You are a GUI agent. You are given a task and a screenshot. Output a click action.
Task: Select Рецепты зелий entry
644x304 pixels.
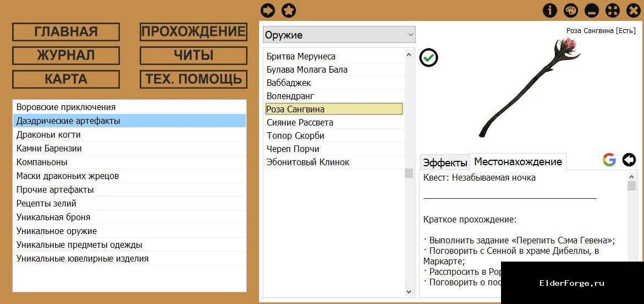click(x=129, y=204)
